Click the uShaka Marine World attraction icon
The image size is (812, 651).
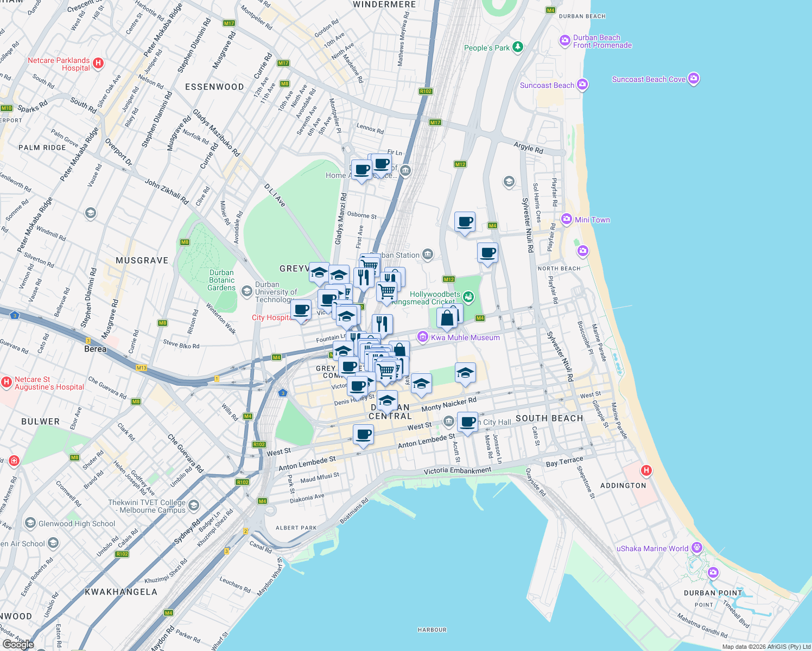click(x=696, y=548)
